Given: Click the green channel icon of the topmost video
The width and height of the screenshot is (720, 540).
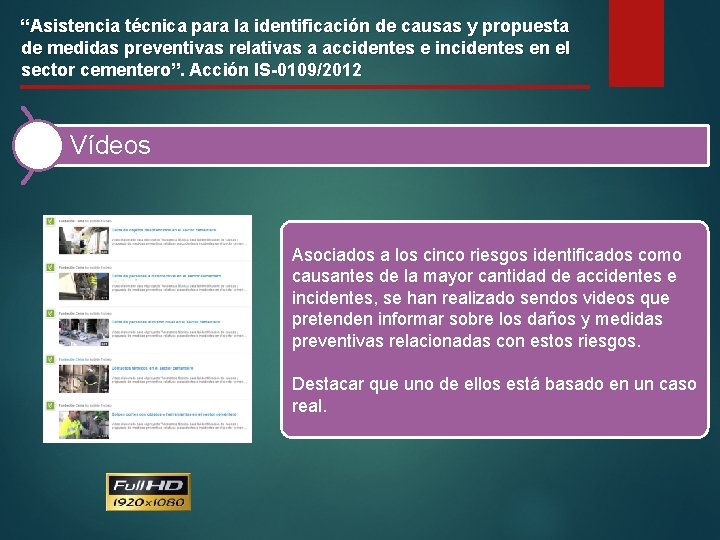Looking at the screenshot, I should pos(50,221).
